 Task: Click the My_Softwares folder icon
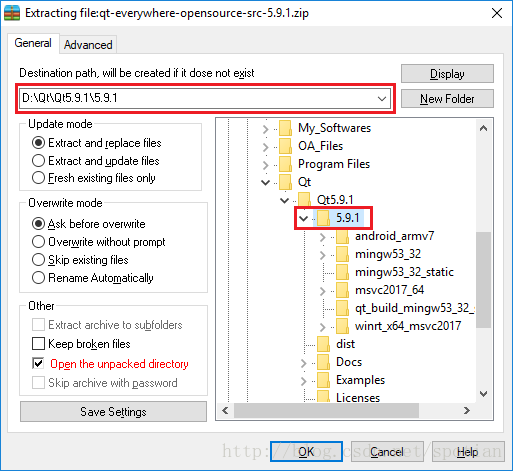285,128
